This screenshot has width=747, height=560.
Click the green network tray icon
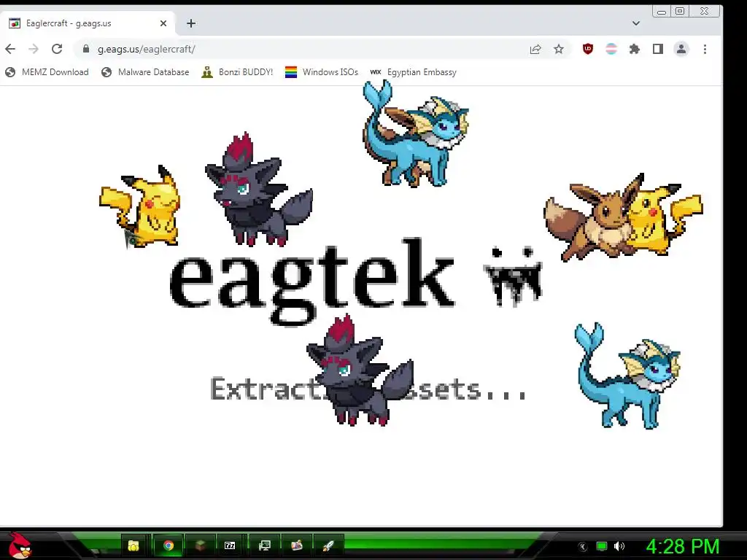(x=602, y=547)
